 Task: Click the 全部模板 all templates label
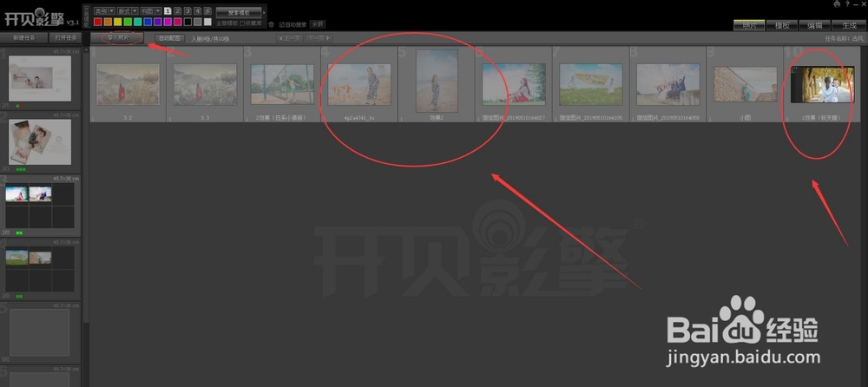(x=227, y=23)
